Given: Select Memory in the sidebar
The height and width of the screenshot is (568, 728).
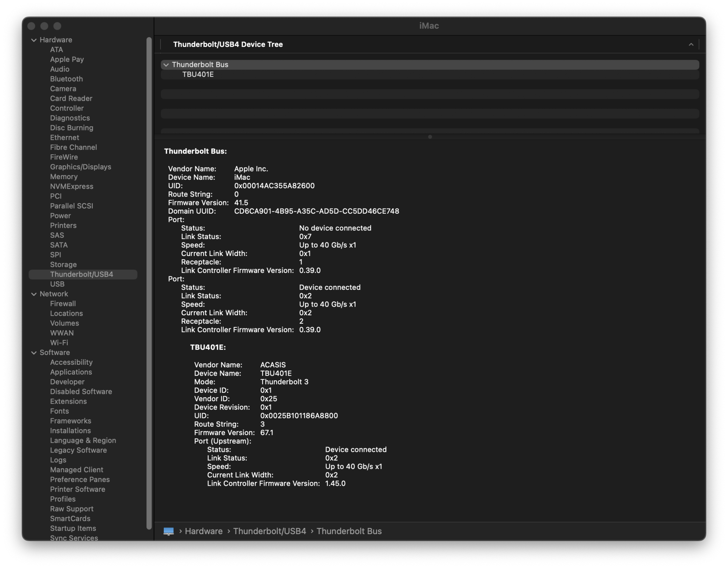Looking at the screenshot, I should tap(64, 177).
